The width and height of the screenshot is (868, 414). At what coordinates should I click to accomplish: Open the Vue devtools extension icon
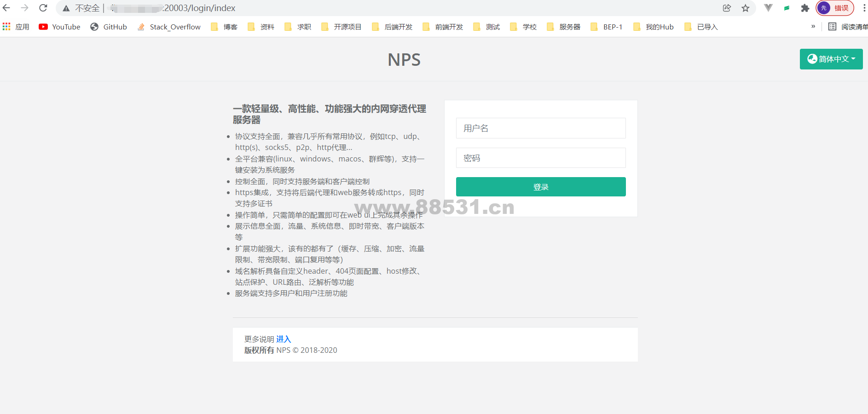(x=768, y=8)
